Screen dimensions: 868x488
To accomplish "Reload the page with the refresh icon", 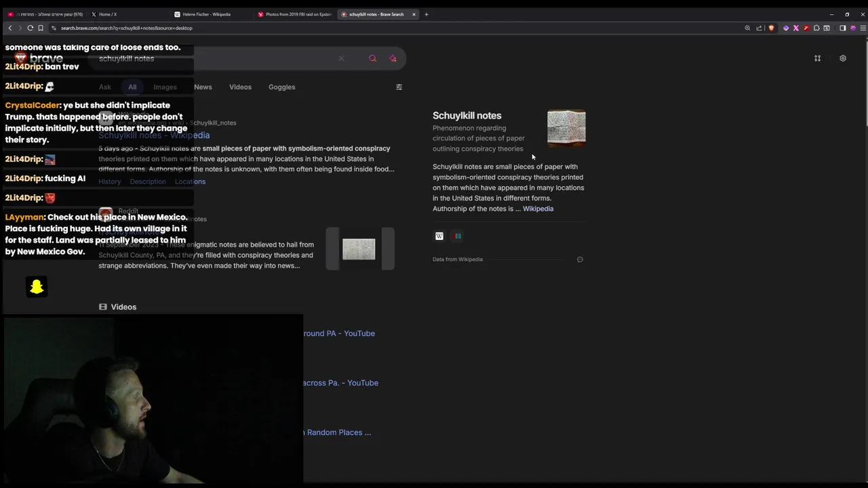I will [x=30, y=28].
